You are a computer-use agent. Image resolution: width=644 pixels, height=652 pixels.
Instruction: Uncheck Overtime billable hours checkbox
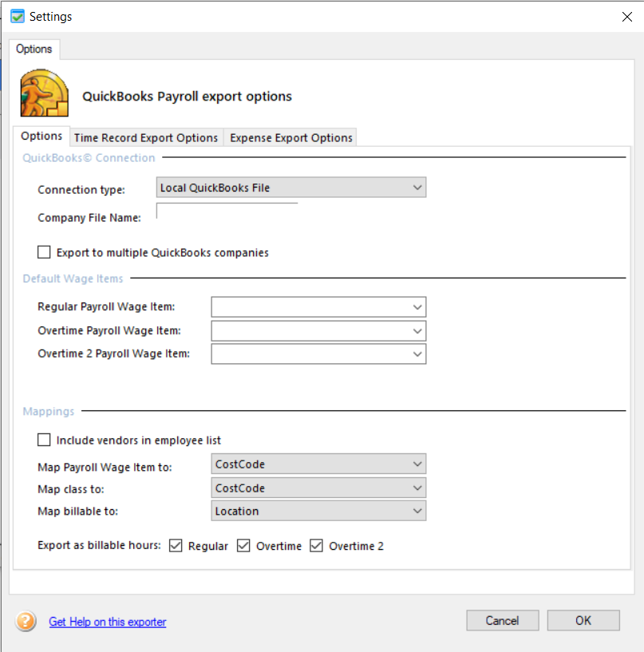coord(243,546)
